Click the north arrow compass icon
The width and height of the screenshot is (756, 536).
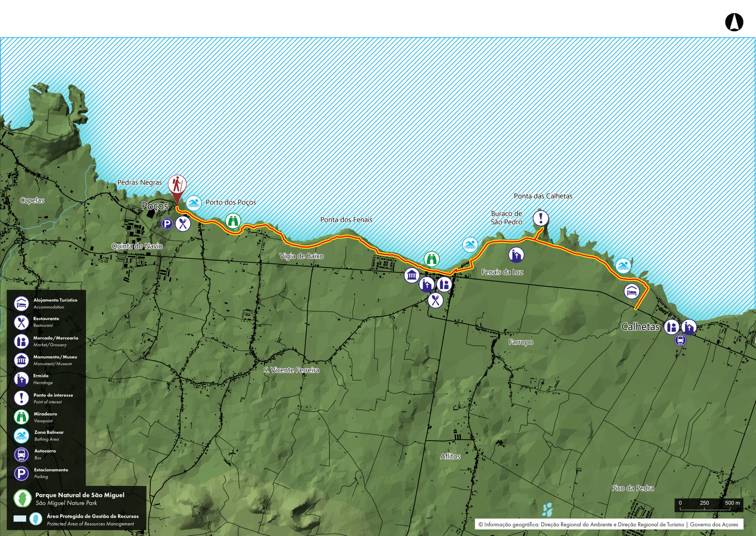tap(734, 23)
